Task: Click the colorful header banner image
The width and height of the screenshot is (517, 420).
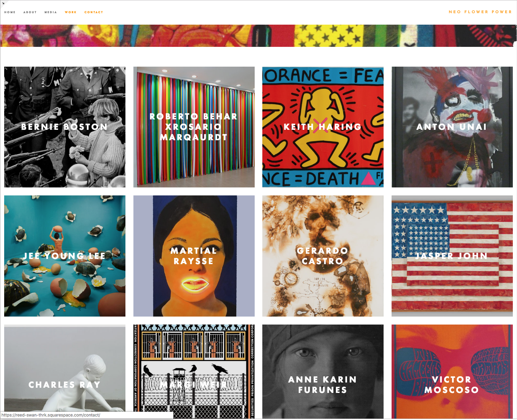Action: coord(257,36)
